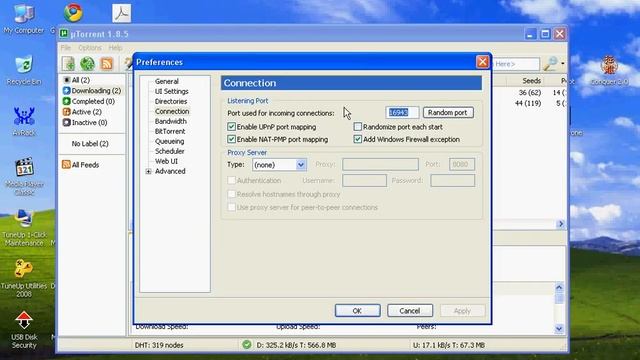This screenshot has width=640, height=360.
Task: Launch TuneUp Utilities 2008 shortcut
Action: point(24,278)
